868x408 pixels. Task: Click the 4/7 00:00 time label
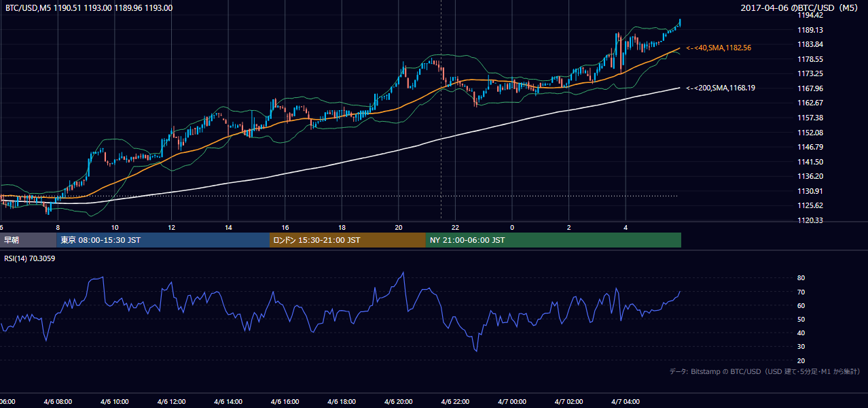point(512,402)
